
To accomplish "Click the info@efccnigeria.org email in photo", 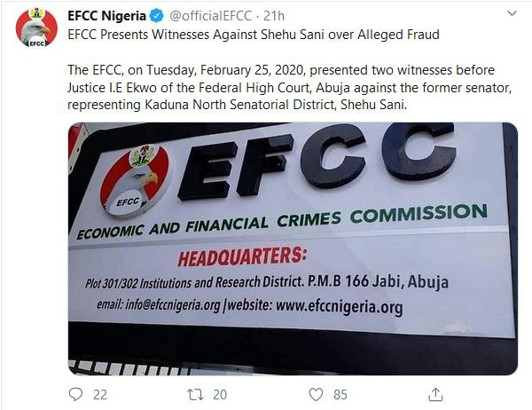I will point(158,306).
